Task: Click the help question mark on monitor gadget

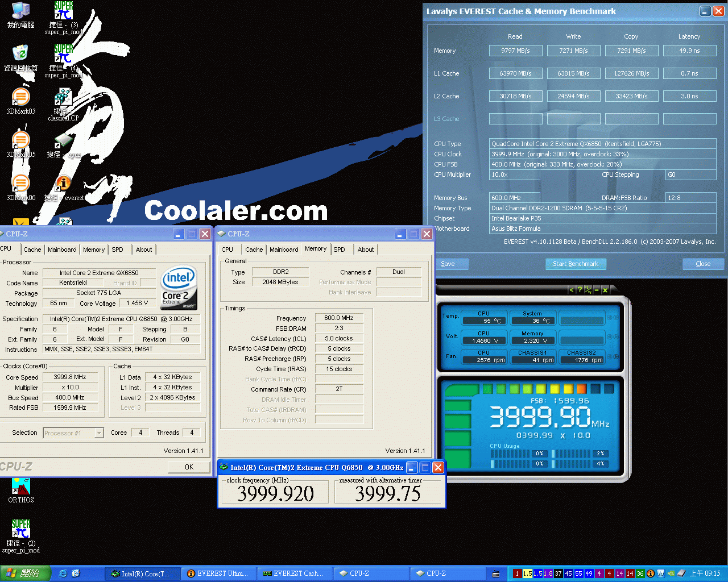Action: 580,290
